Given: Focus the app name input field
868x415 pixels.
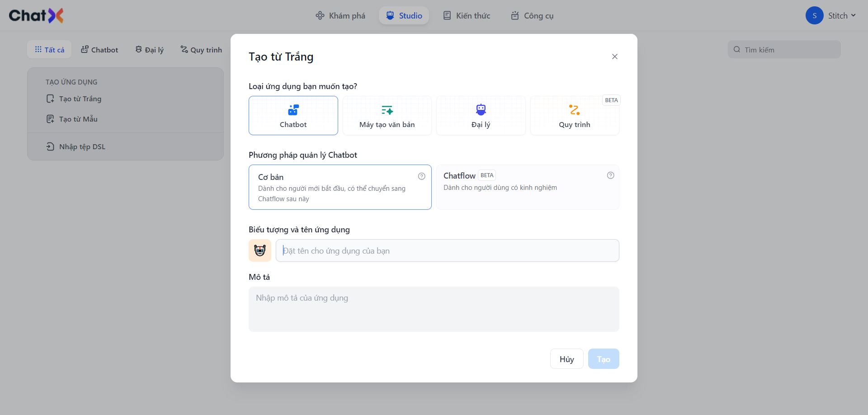Looking at the screenshot, I should point(448,250).
